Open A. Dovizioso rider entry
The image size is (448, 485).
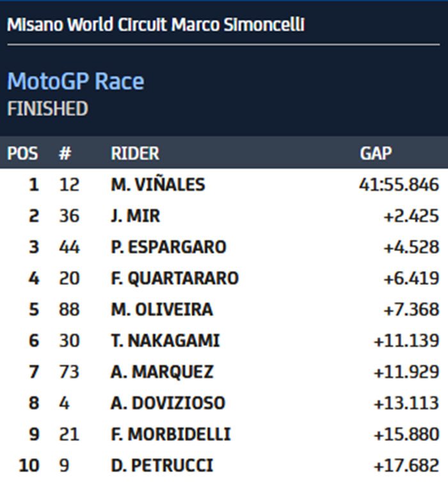click(x=168, y=403)
